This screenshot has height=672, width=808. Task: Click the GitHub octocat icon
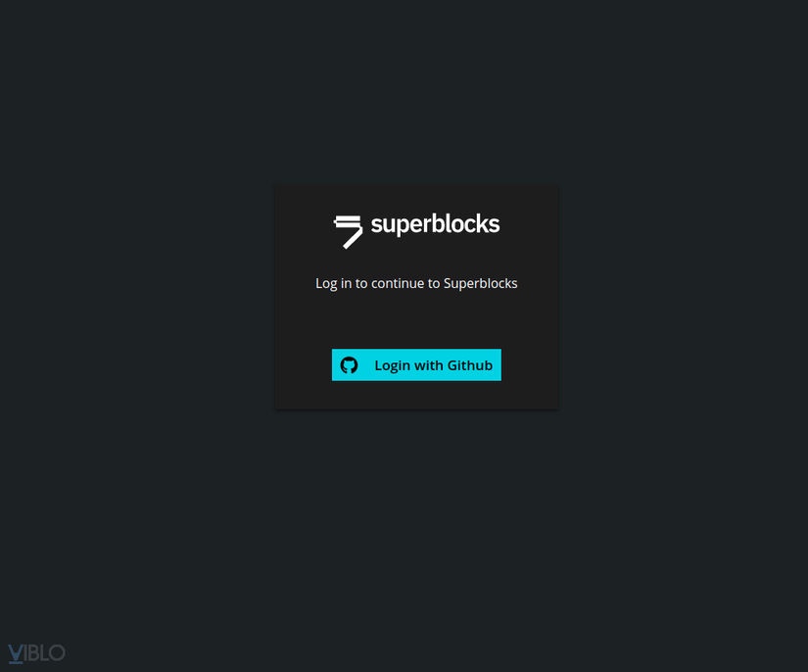tap(349, 365)
